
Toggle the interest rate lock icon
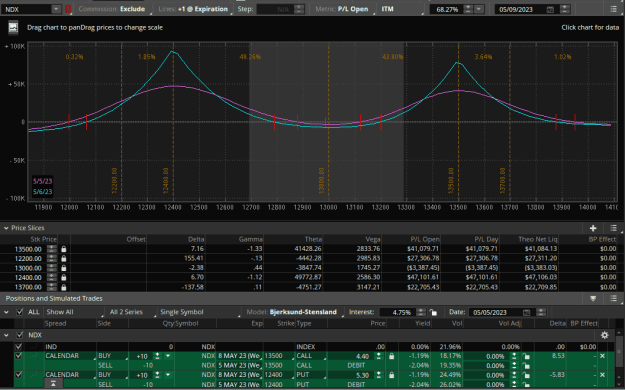(x=433, y=312)
